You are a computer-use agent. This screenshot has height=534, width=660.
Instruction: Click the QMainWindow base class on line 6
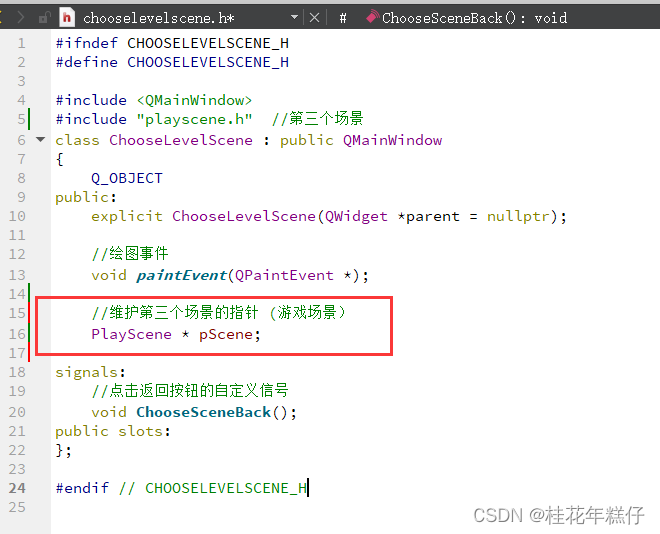click(392, 140)
